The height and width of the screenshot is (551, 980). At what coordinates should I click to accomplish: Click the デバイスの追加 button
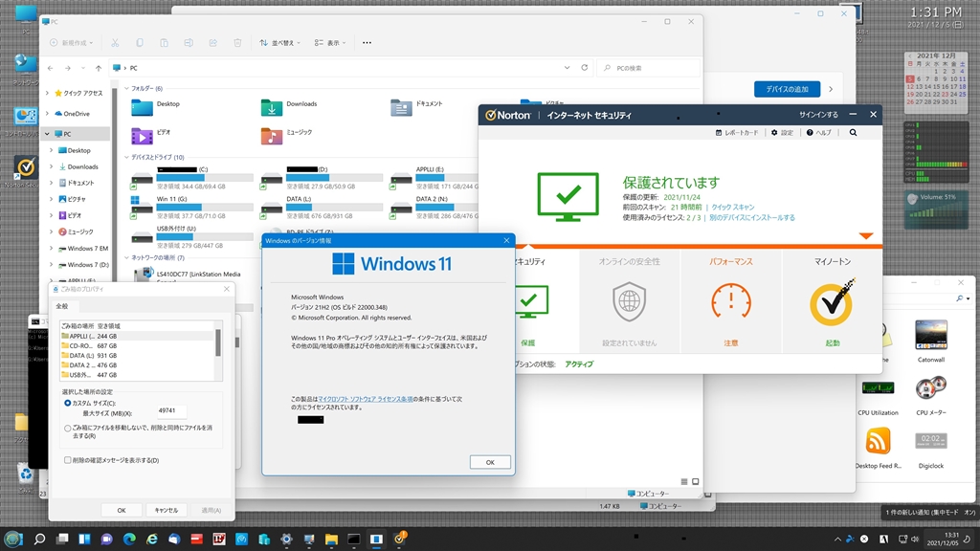[x=787, y=89]
